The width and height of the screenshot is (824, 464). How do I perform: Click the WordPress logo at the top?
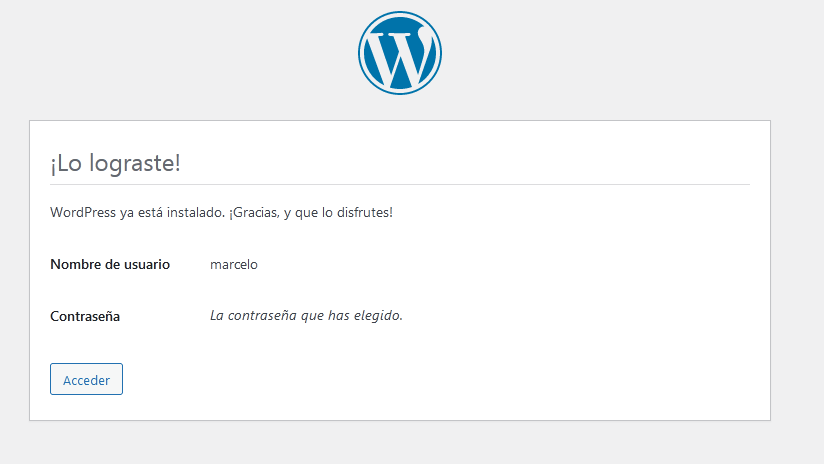pos(400,53)
